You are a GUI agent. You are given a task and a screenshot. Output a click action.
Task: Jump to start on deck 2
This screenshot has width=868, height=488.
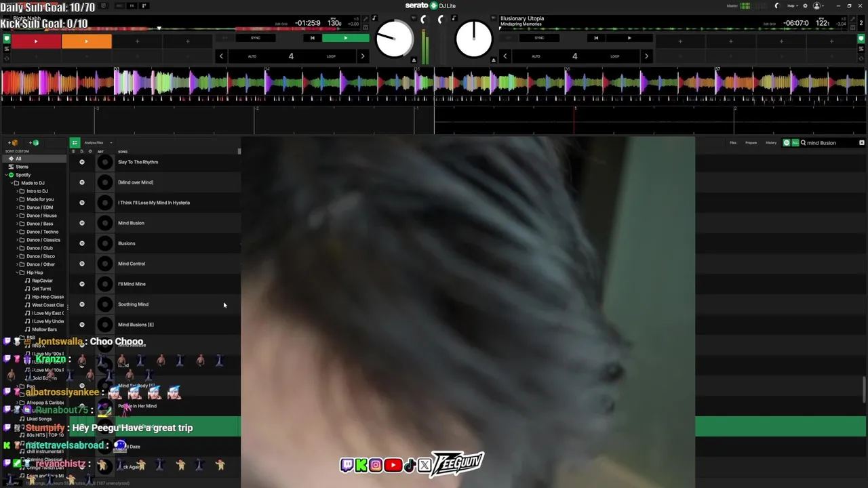point(596,38)
